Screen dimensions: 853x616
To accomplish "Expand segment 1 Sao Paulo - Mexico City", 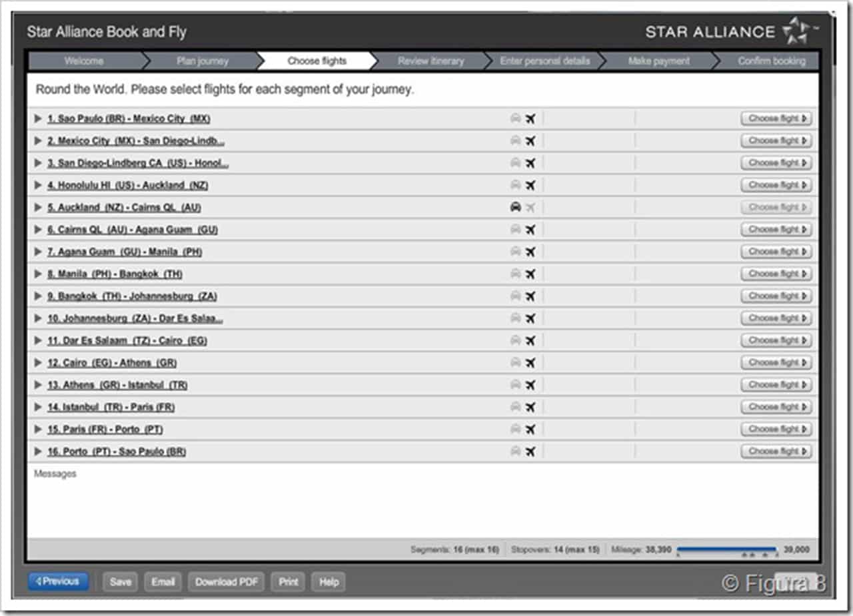I will [38, 119].
